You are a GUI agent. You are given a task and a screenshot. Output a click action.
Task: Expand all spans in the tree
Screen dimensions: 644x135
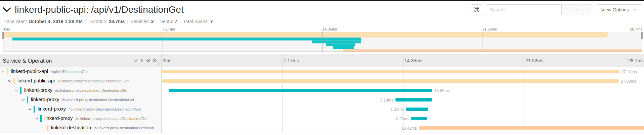(x=148, y=61)
